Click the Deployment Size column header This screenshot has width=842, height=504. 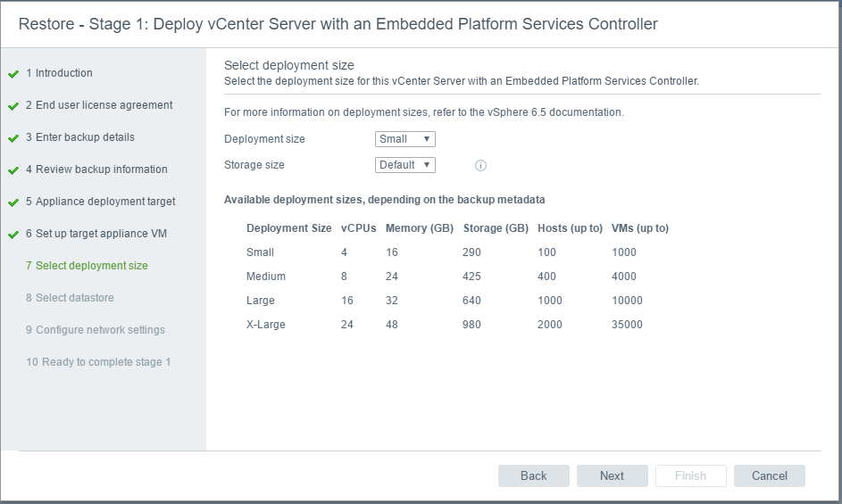pyautogui.click(x=289, y=228)
